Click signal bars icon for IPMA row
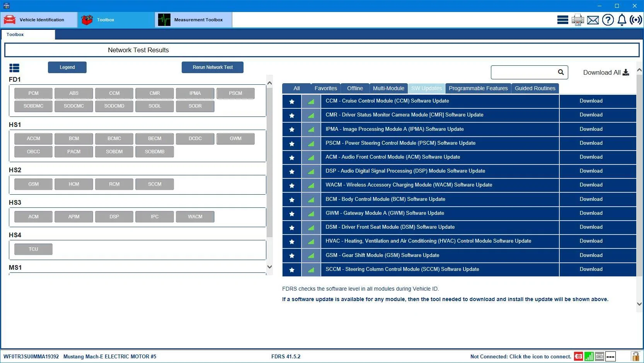 point(311,130)
